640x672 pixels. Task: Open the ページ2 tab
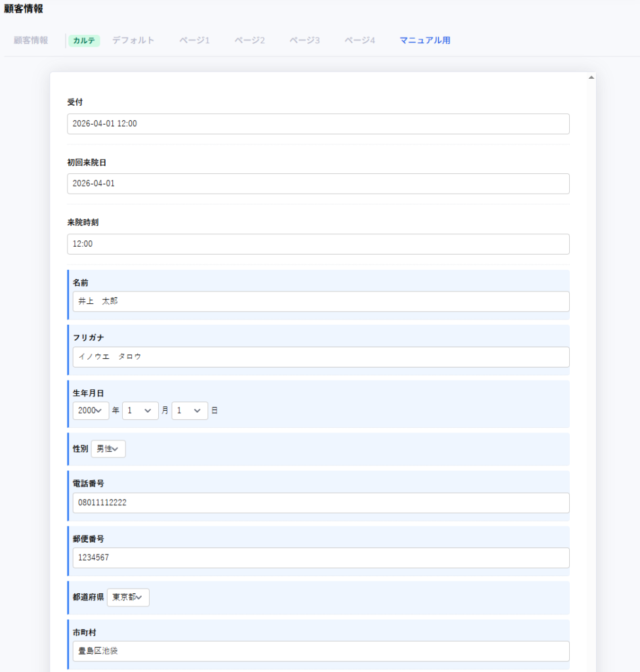click(249, 41)
